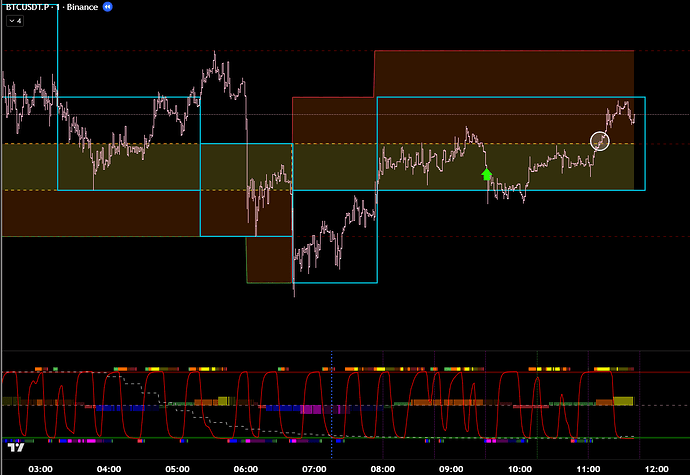Click the 03:00 label on time axis
This screenshot has height=475, width=690.
(x=41, y=467)
